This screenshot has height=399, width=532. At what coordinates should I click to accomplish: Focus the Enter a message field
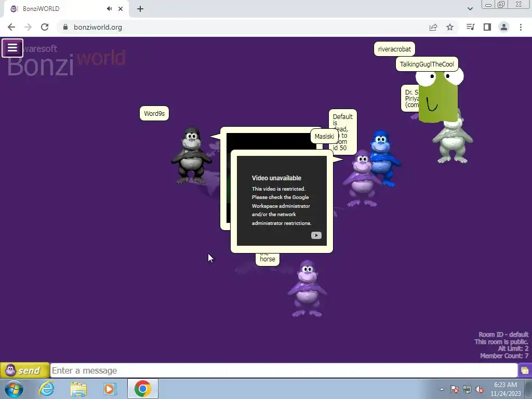pyautogui.click(x=284, y=370)
